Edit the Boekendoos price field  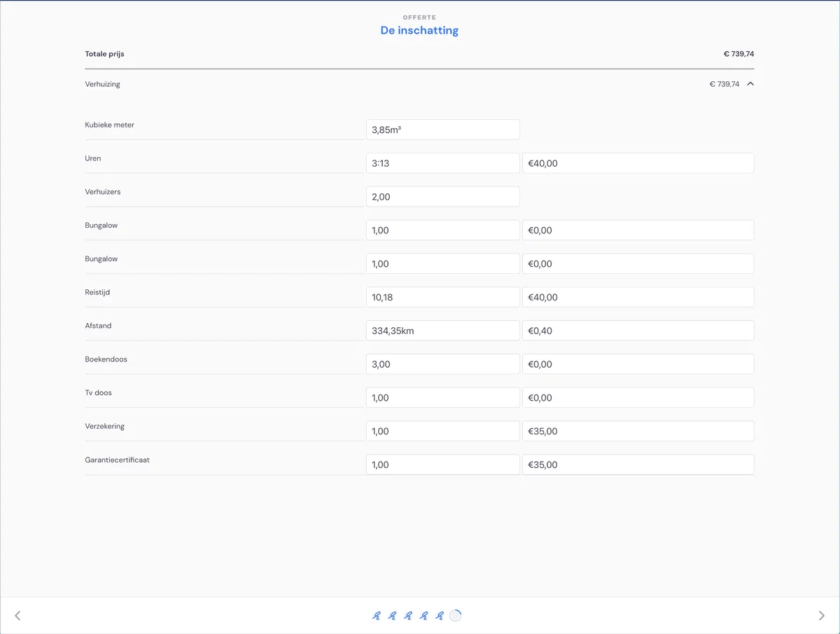pos(638,364)
